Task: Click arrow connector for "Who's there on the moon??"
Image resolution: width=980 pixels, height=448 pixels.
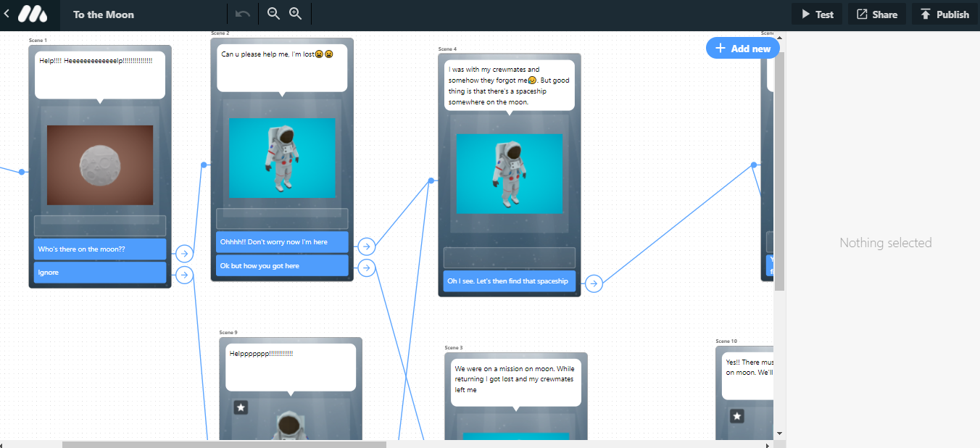Action: (185, 253)
